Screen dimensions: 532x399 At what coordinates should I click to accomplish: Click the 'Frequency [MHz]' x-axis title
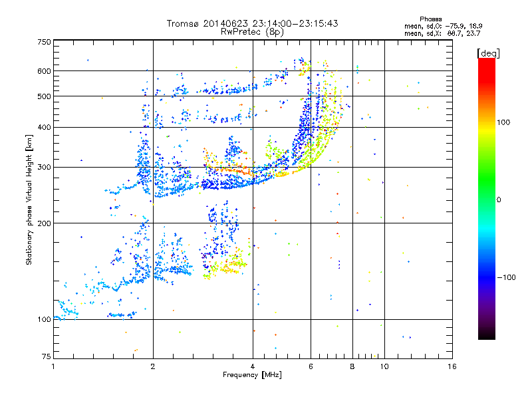coord(252,375)
